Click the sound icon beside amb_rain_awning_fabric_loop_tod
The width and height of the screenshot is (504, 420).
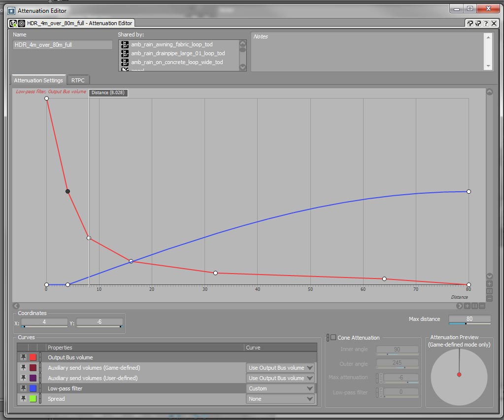click(125, 44)
